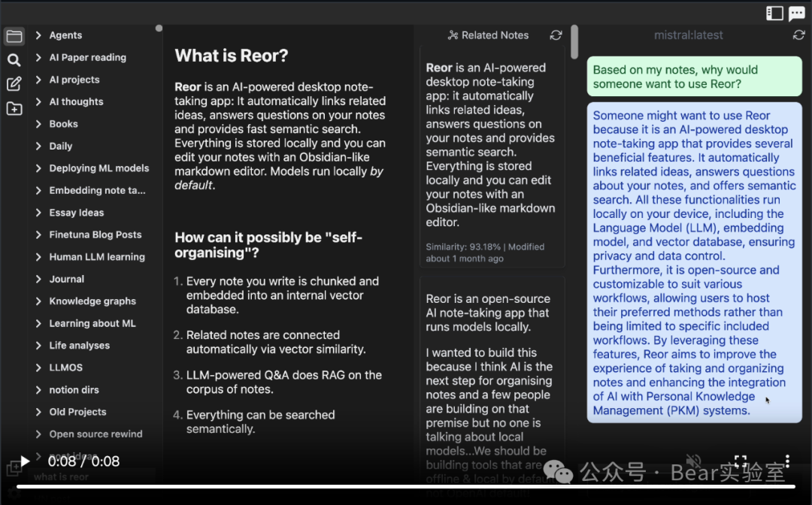This screenshot has height=505, width=812.
Task: Click list item 'Every note you write is chunked'
Action: point(283,295)
